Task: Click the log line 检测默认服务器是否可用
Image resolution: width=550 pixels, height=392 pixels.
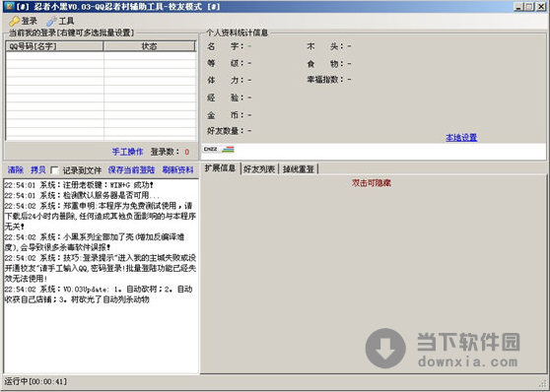Action: pyautogui.click(x=82, y=195)
